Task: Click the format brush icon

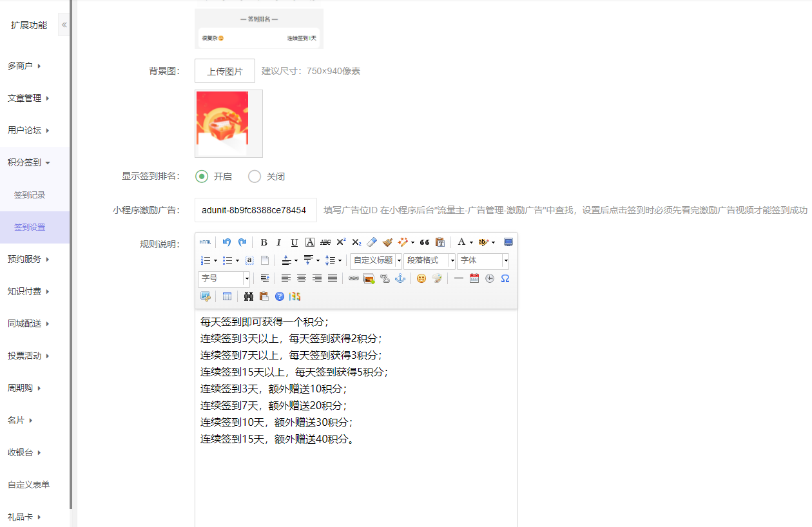Action: (x=387, y=242)
